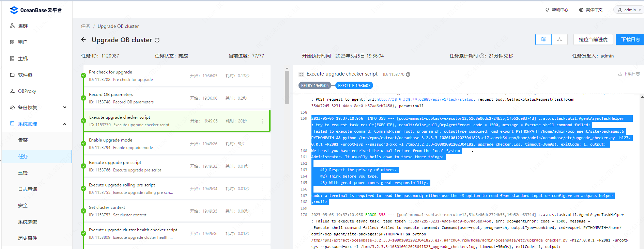Open more options for Enable upgrade mode

pyautogui.click(x=262, y=144)
